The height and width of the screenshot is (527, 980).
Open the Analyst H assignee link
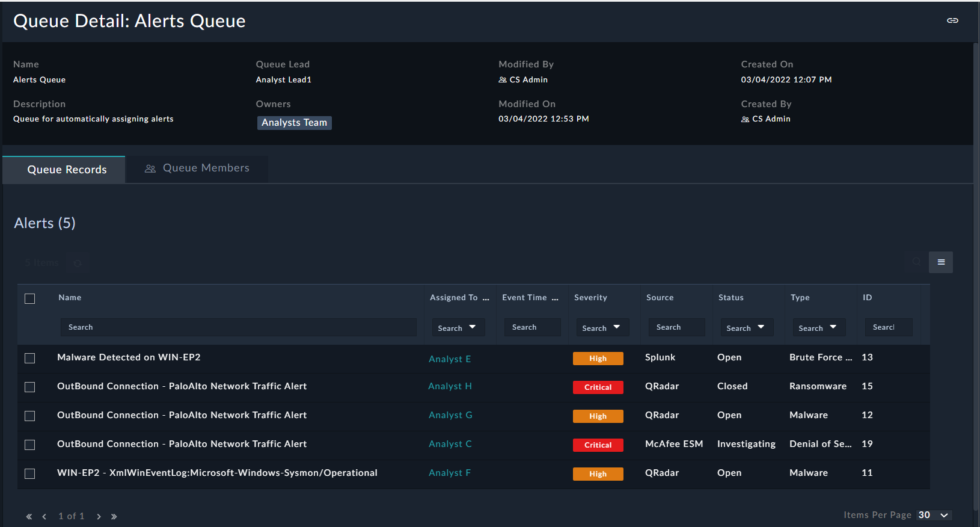(450, 386)
